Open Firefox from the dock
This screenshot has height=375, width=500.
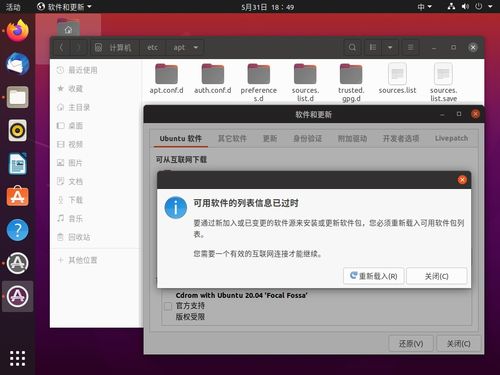tap(18, 31)
